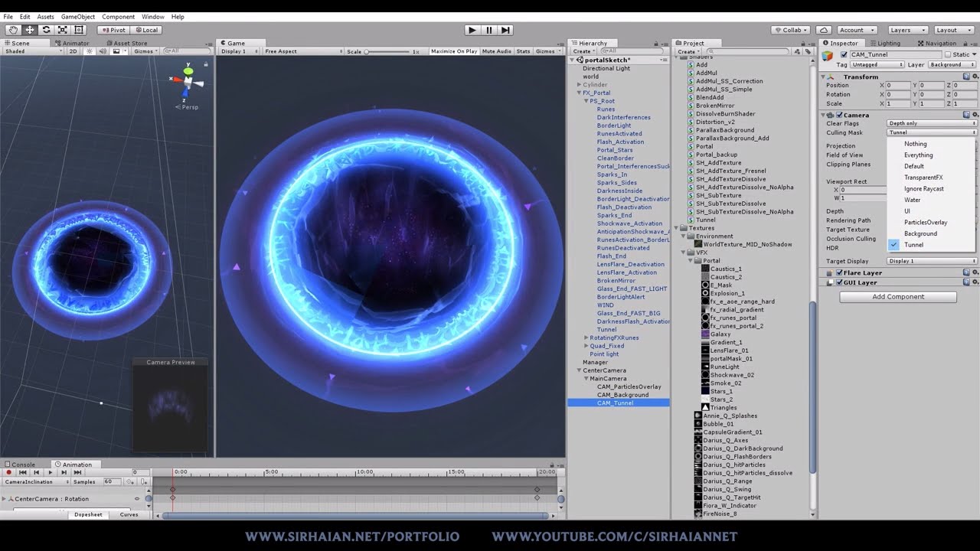Click the CAM_Tunnel object cube icon

tap(828, 55)
